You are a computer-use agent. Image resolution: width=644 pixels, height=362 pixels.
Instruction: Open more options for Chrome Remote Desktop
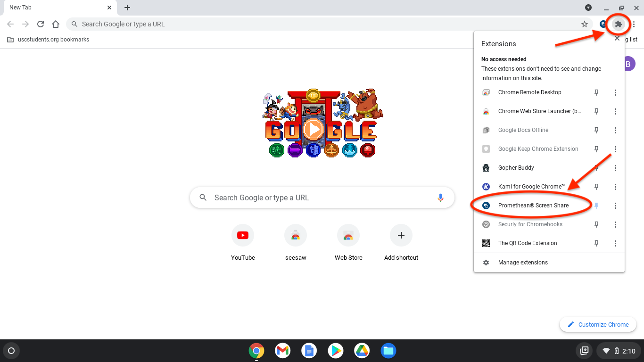point(615,92)
